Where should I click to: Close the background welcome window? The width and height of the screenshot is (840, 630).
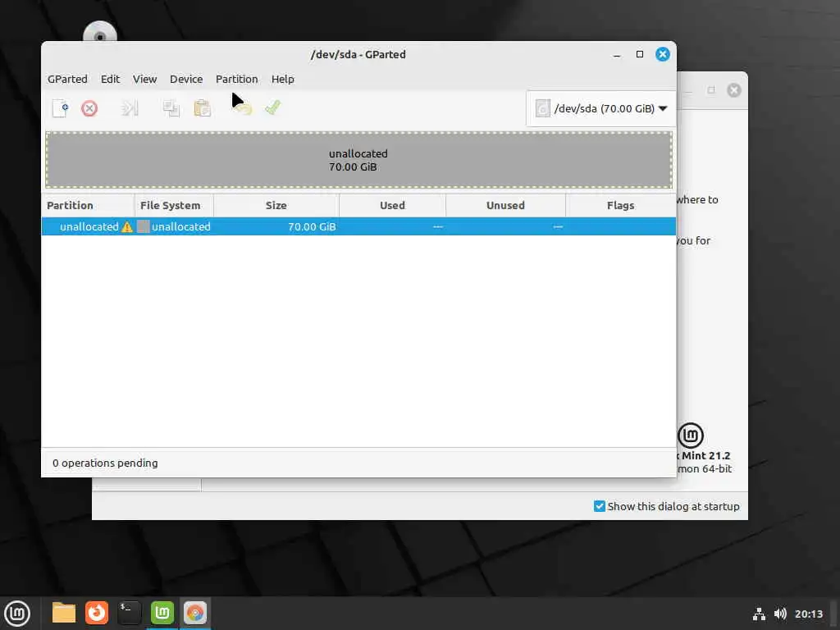click(x=734, y=90)
